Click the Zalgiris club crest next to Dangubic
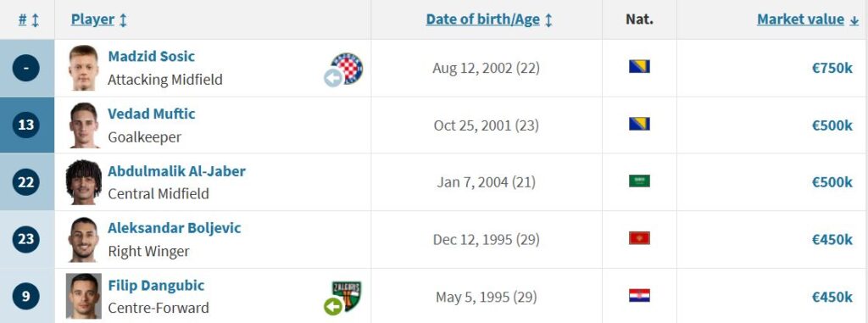The image size is (868, 323). [347, 296]
